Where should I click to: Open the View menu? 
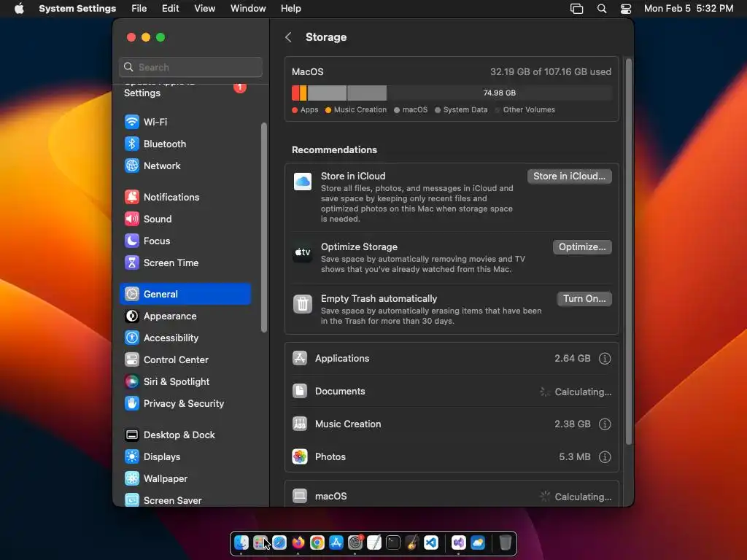pyautogui.click(x=204, y=9)
